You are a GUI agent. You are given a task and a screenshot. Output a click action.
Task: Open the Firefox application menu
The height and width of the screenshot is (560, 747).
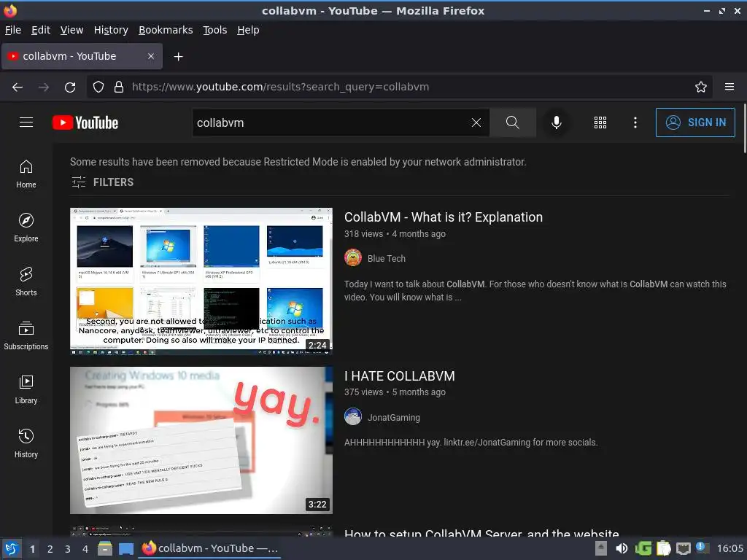pyautogui.click(x=729, y=87)
